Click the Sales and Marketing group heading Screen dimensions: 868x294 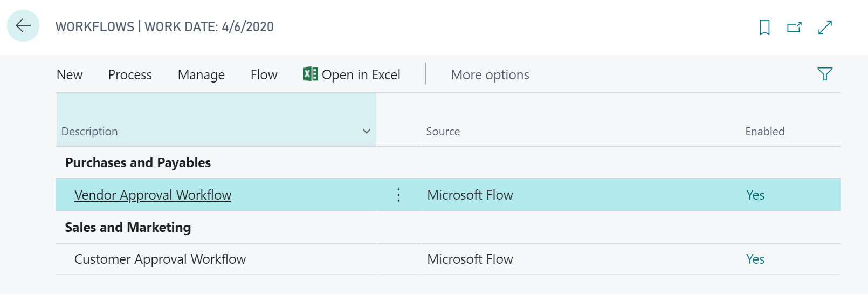tap(128, 227)
